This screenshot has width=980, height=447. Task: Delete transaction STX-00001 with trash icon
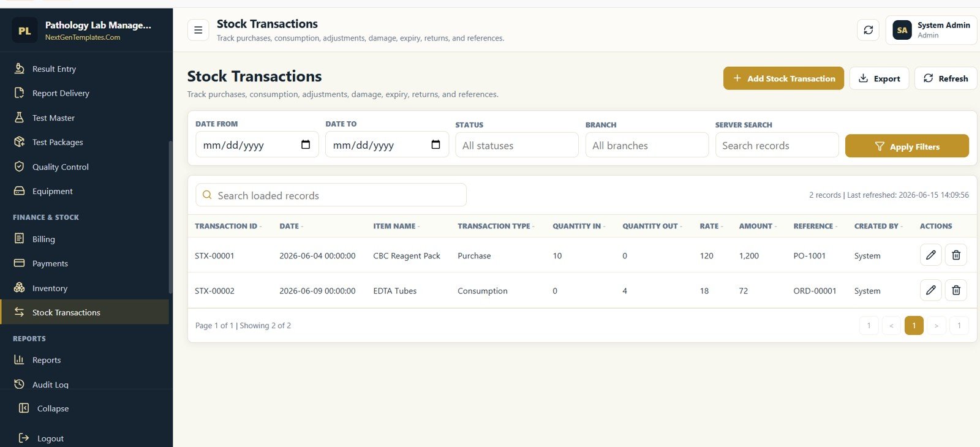pyautogui.click(x=956, y=255)
